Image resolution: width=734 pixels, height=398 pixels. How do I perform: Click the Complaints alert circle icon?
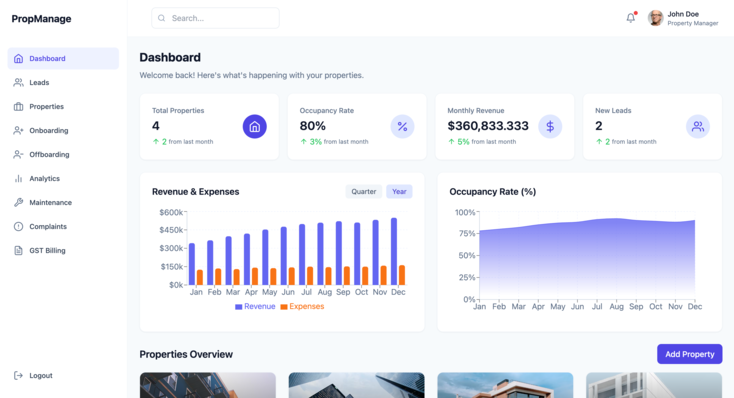pos(18,227)
